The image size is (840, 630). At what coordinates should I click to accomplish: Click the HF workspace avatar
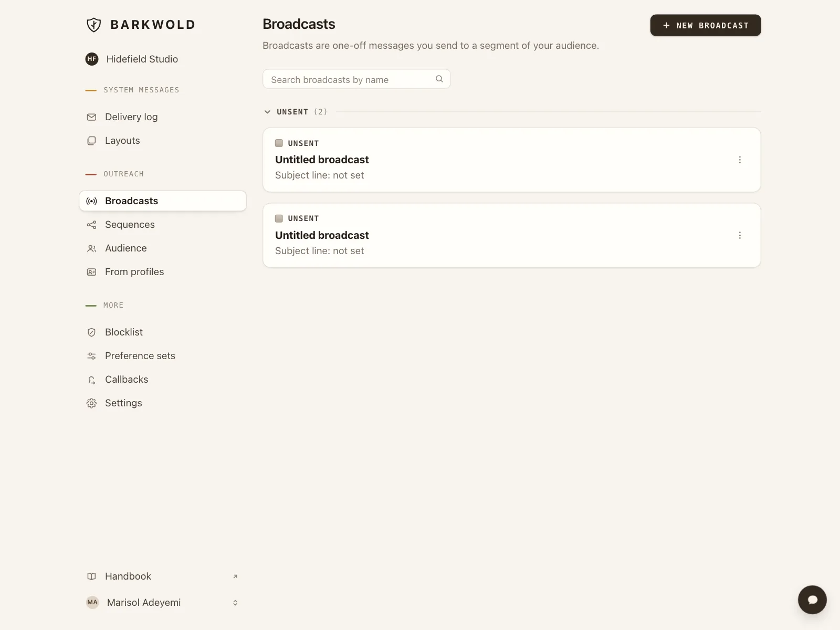(92, 59)
